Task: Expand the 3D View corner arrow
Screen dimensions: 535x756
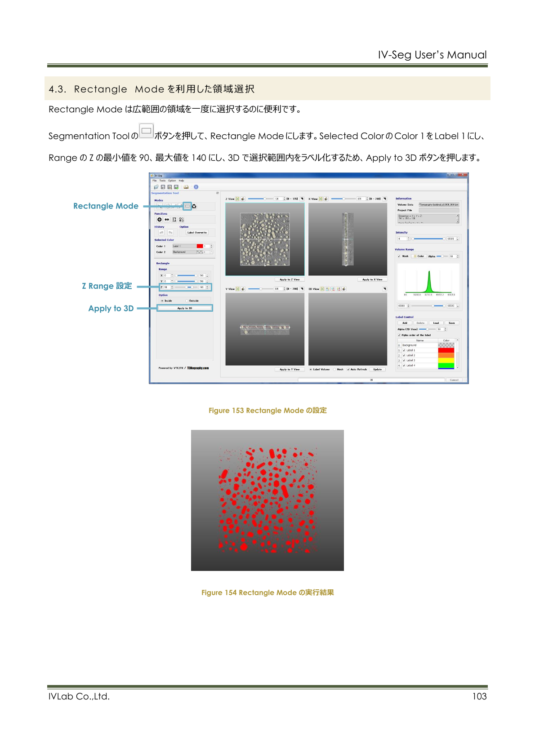Action: point(384,289)
